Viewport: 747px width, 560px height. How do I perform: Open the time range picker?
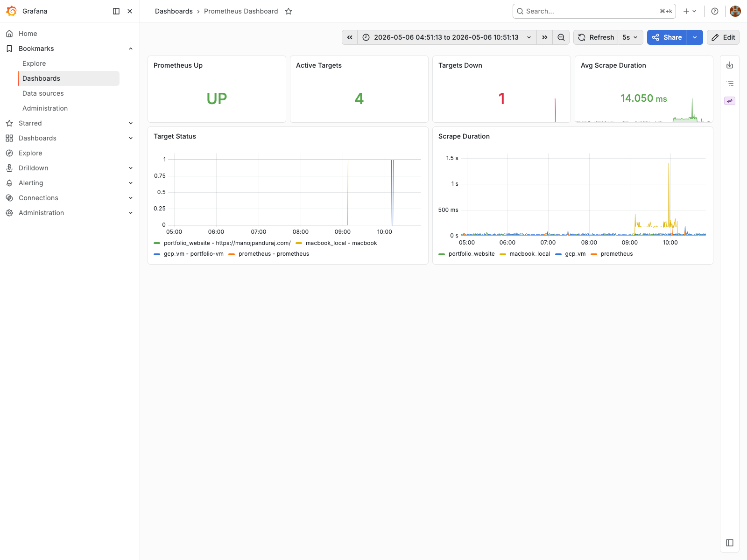447,37
